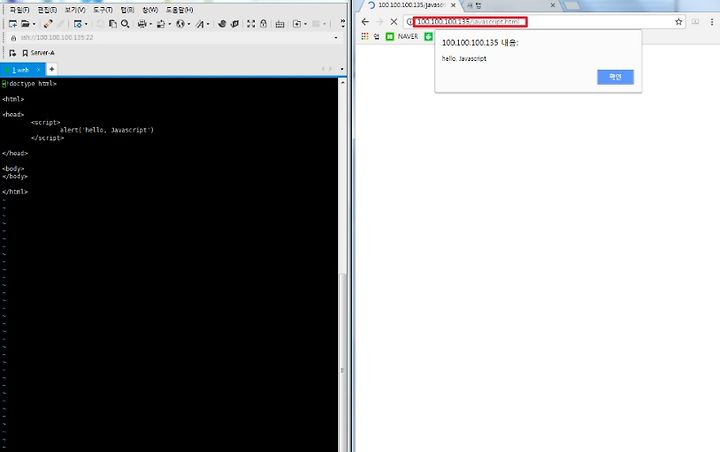Expand the Open Session folder dropdown arrow
This screenshot has width=720, height=452.
coord(34,24)
